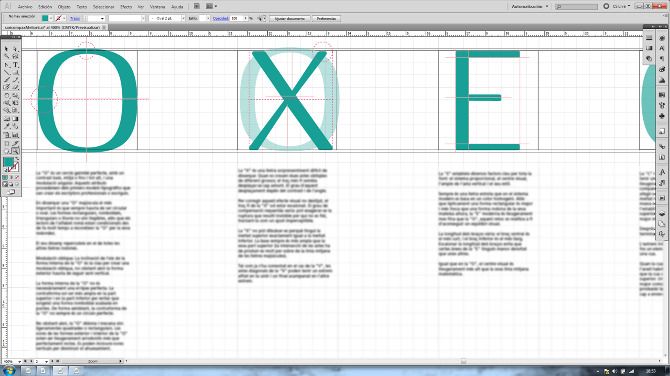Screen dimensions: 670x376
Task: Select the Rotate tool
Action: pos(7,95)
